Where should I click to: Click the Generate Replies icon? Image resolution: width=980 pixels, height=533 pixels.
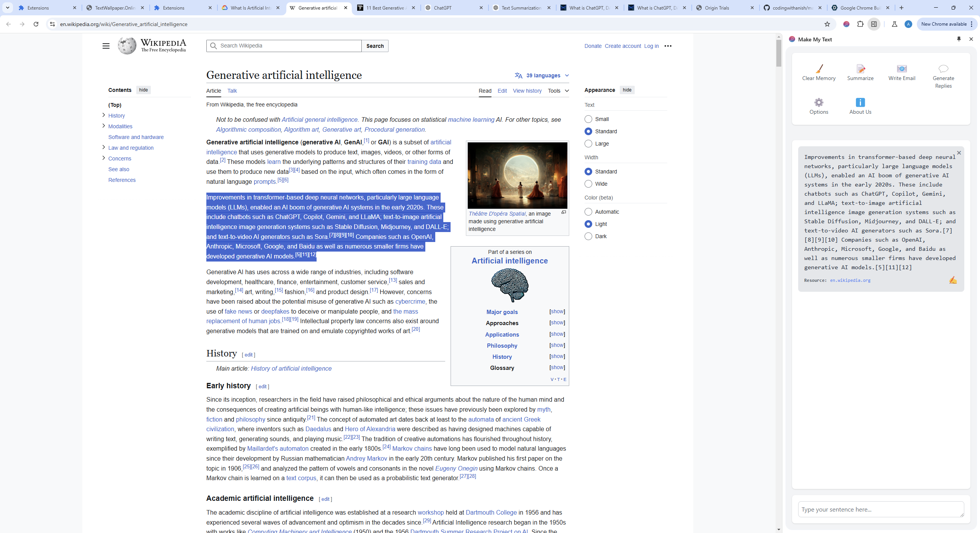[943, 69]
